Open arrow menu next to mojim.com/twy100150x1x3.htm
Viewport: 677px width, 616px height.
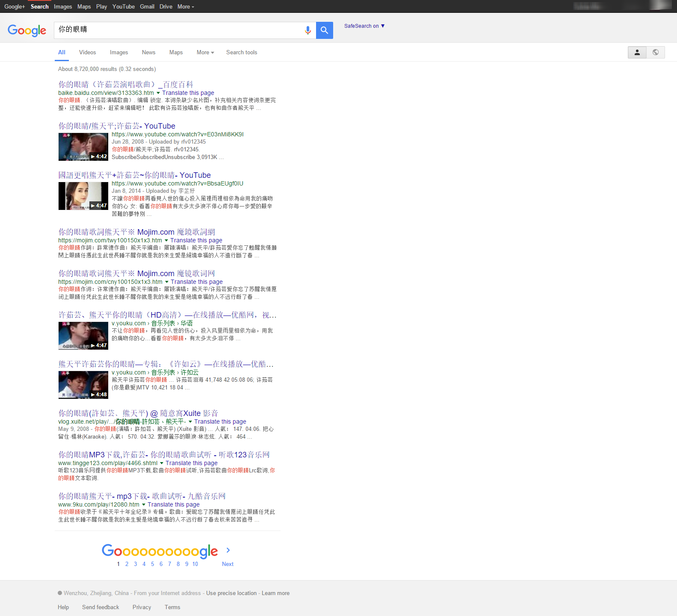click(x=166, y=240)
